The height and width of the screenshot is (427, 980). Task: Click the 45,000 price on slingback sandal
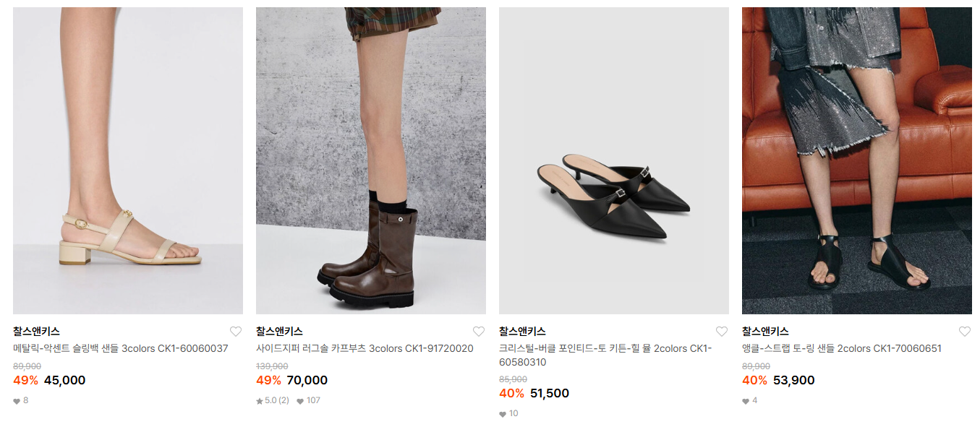tap(65, 380)
